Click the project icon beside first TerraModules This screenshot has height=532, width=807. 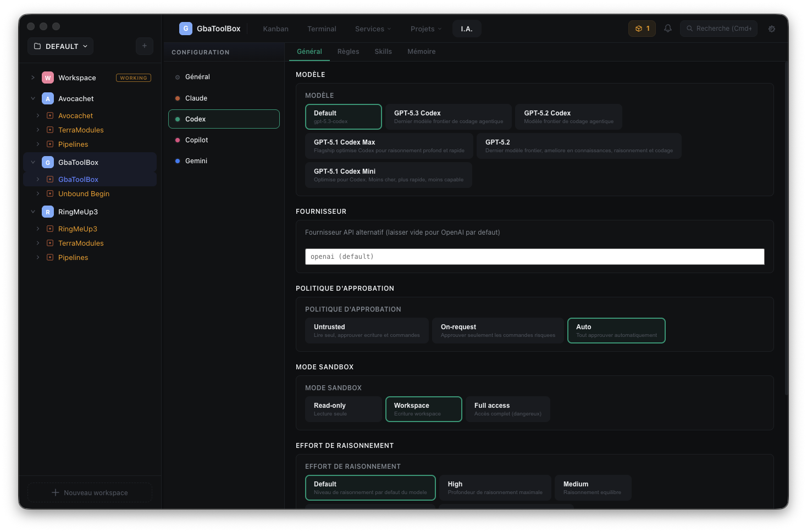pyautogui.click(x=50, y=130)
